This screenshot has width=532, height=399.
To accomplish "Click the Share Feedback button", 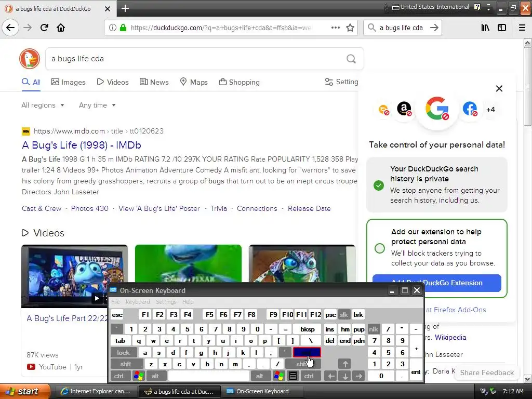I will 487,373.
